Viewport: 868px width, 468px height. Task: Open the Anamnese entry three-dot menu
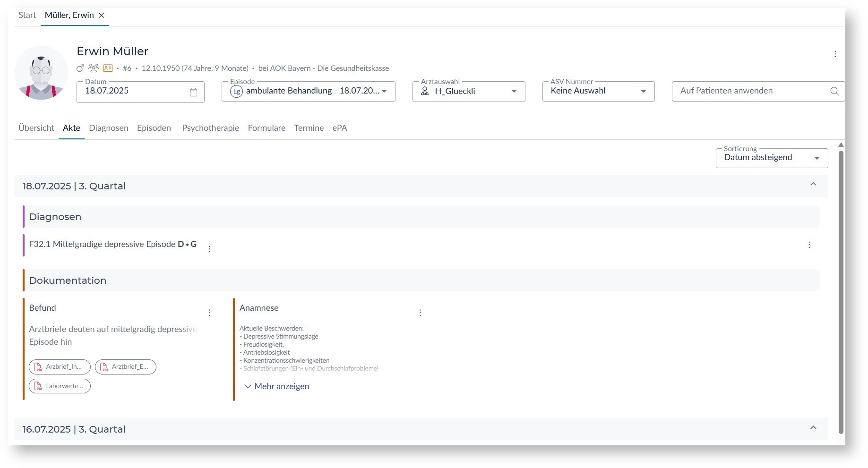[x=420, y=313]
